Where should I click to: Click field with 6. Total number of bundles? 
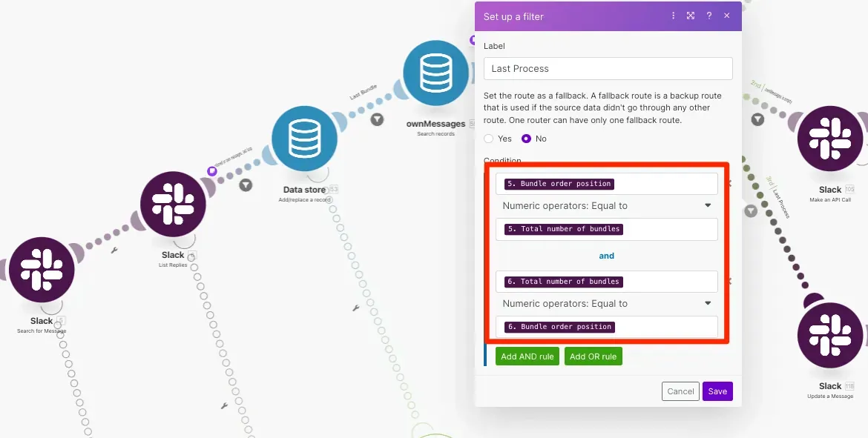607,282
